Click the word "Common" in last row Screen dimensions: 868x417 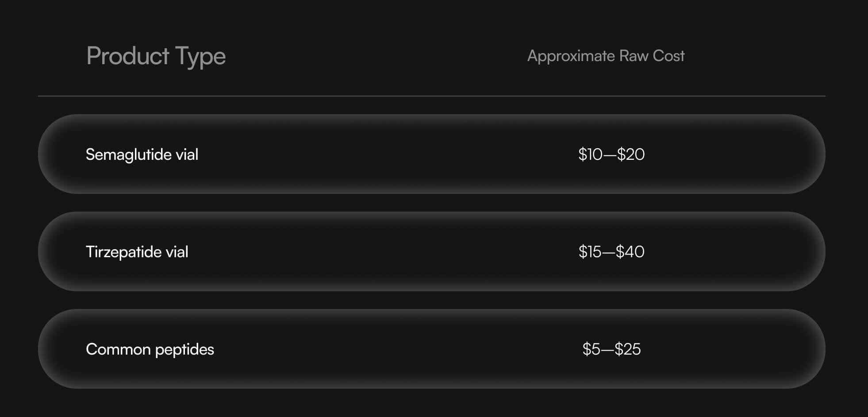[x=118, y=349]
